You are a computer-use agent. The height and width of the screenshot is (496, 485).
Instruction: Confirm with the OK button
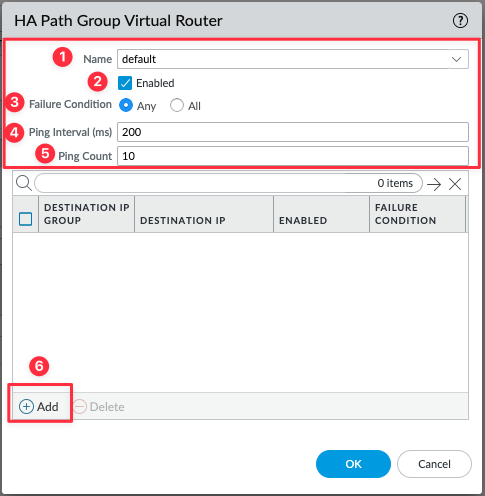tap(353, 464)
